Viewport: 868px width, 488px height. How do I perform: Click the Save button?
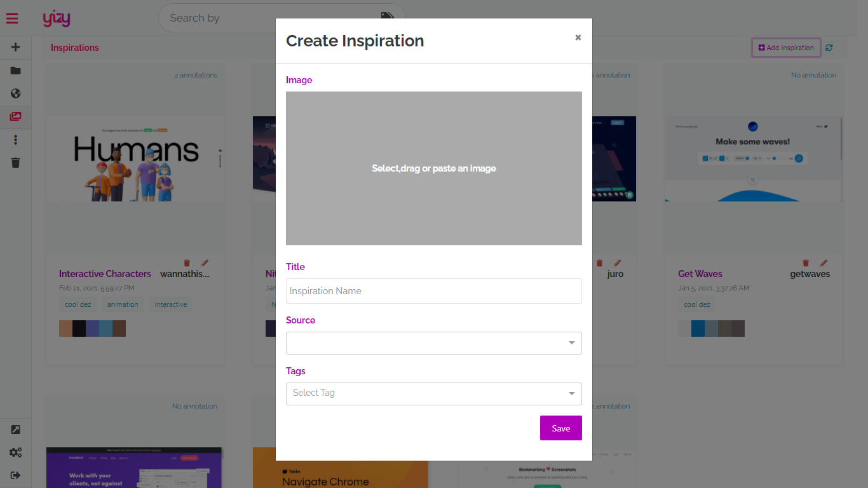tap(561, 428)
